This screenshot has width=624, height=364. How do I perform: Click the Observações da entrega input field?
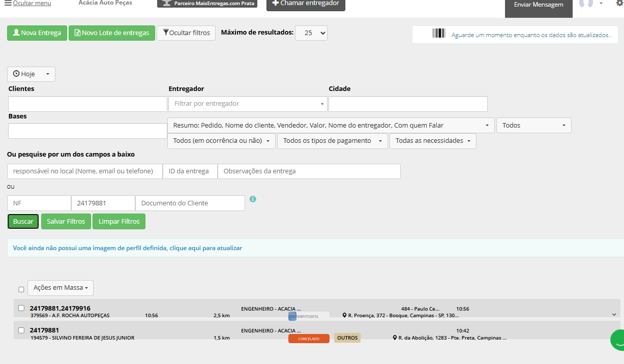point(309,171)
